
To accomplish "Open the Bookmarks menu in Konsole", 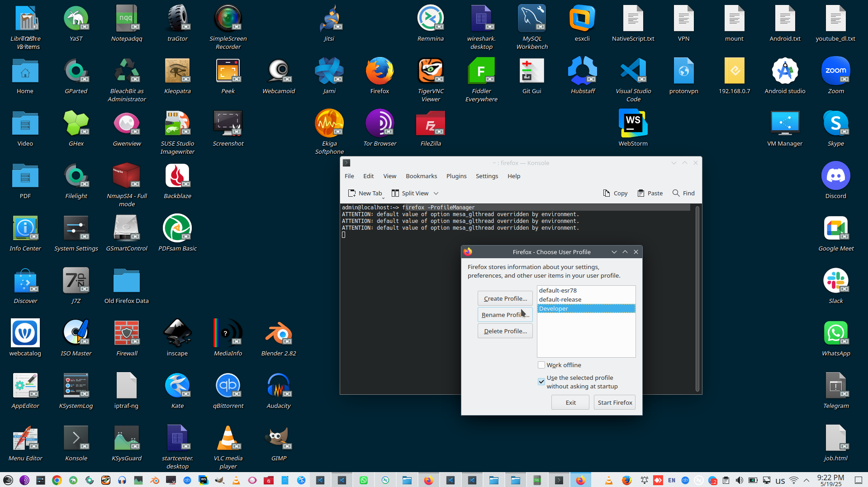I will click(x=421, y=176).
